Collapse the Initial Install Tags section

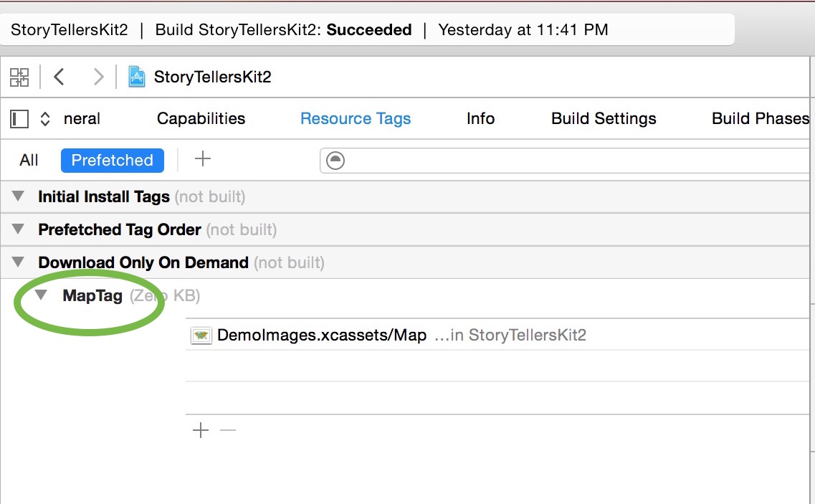point(18,196)
